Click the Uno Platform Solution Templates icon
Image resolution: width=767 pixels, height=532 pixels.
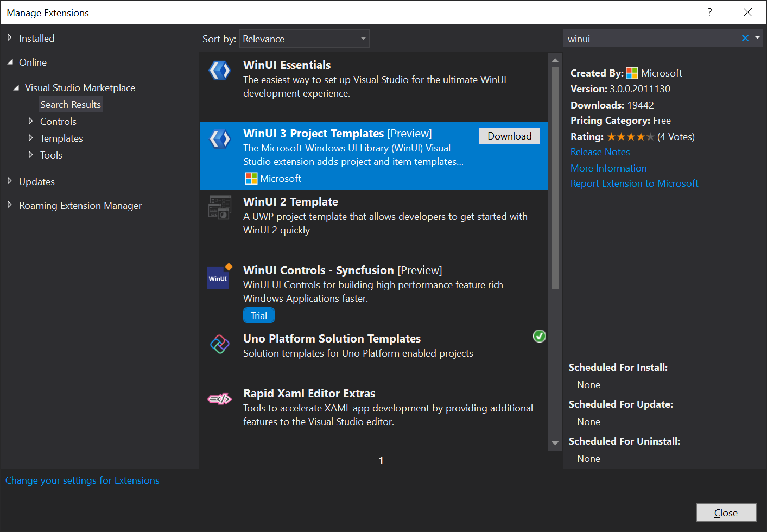[x=220, y=344]
